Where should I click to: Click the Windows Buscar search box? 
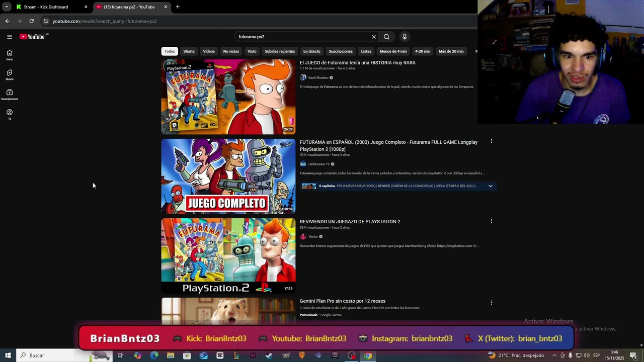[65, 355]
